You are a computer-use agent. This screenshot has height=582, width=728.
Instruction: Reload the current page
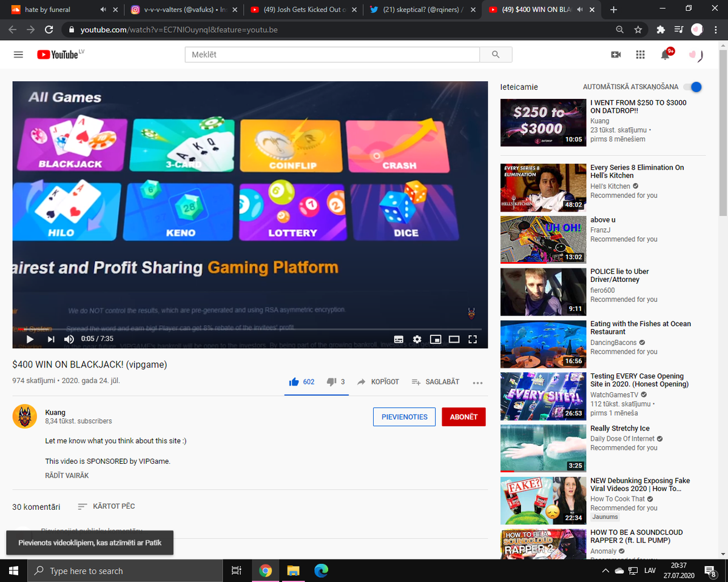(49, 29)
